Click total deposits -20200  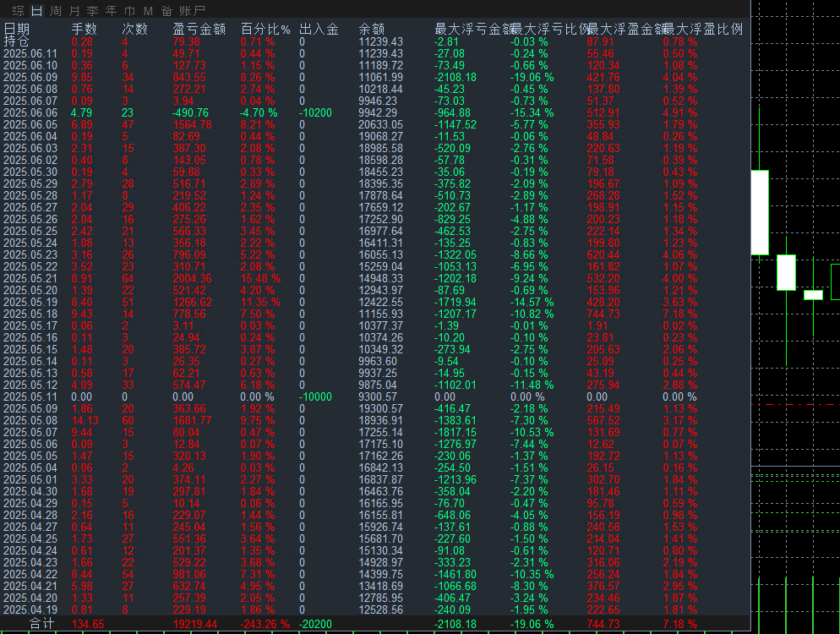click(315, 624)
